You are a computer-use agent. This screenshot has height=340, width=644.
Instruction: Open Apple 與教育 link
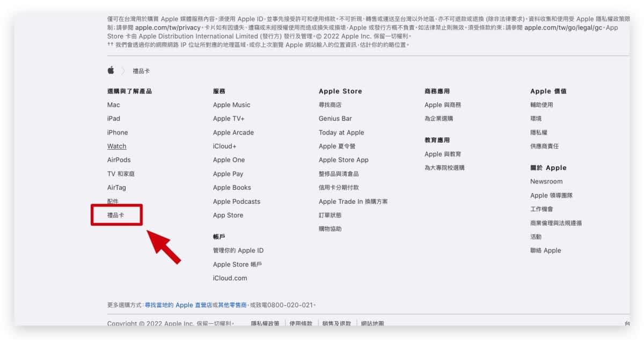(x=443, y=154)
